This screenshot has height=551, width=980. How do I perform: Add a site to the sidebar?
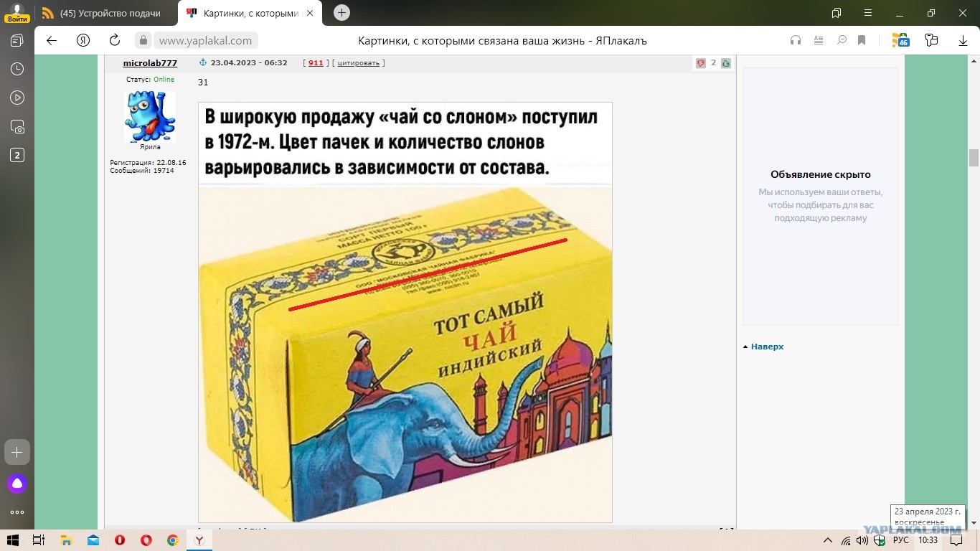[17, 452]
